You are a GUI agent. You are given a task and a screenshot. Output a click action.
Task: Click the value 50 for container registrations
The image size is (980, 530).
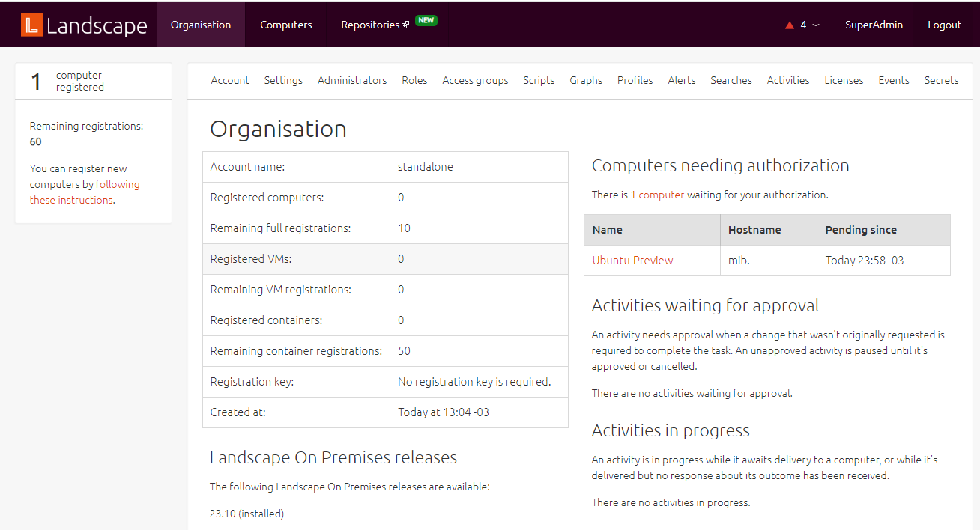(404, 351)
